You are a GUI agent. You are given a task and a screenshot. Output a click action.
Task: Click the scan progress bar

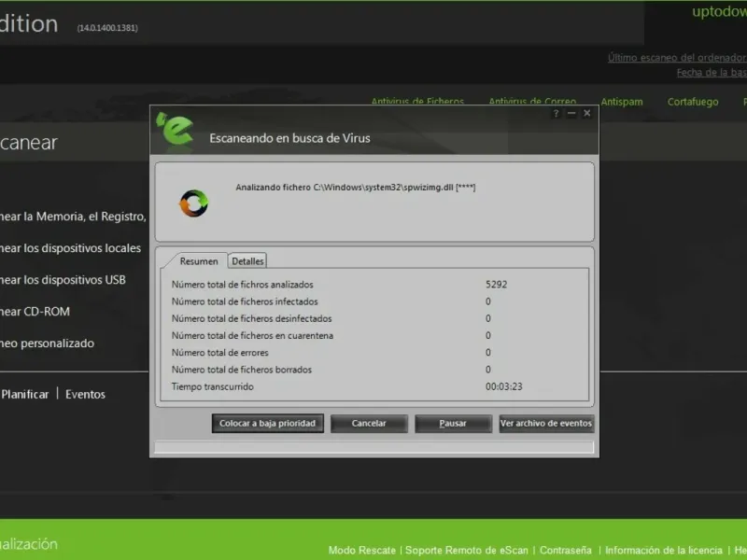374,447
